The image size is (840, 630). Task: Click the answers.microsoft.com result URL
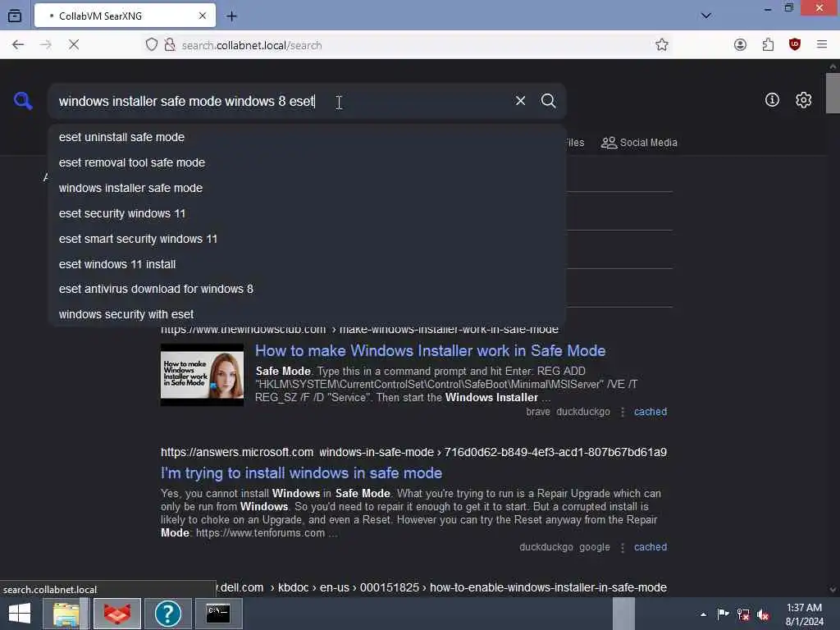413,452
